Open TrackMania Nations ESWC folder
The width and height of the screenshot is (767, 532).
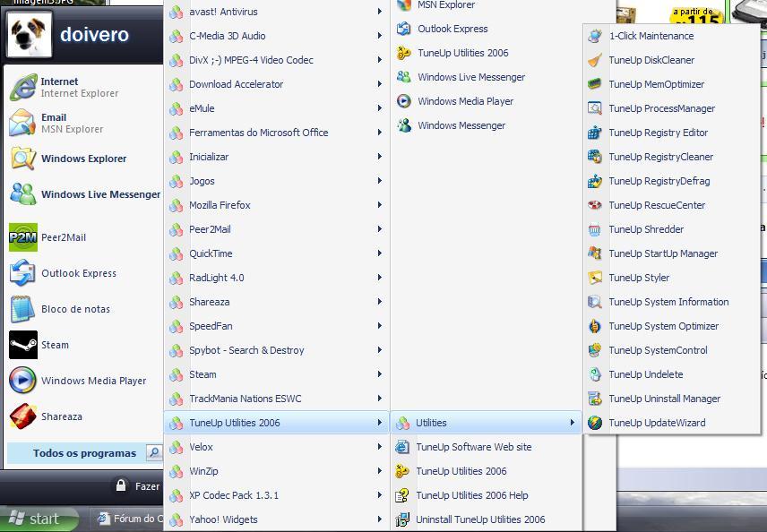tap(276, 399)
